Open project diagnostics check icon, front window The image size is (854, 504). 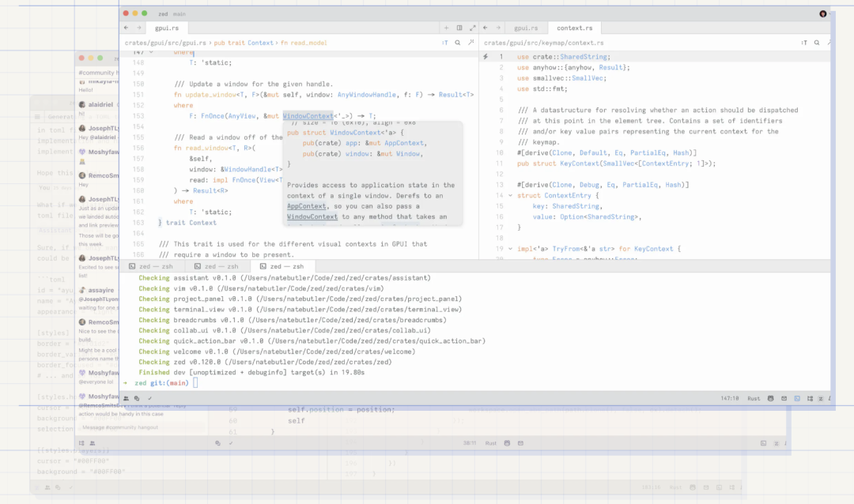pos(149,398)
